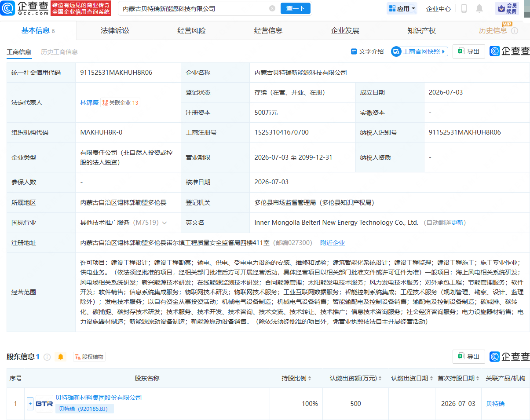Click legal representative 林锦盛 link
The image size is (530, 420).
tap(89, 103)
